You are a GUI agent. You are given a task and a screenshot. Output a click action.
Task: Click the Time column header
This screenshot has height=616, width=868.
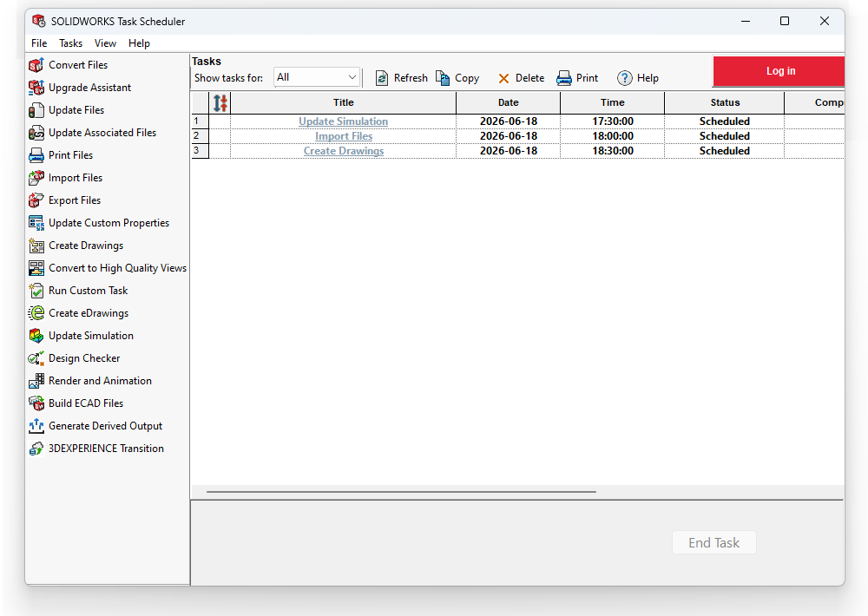[612, 103]
